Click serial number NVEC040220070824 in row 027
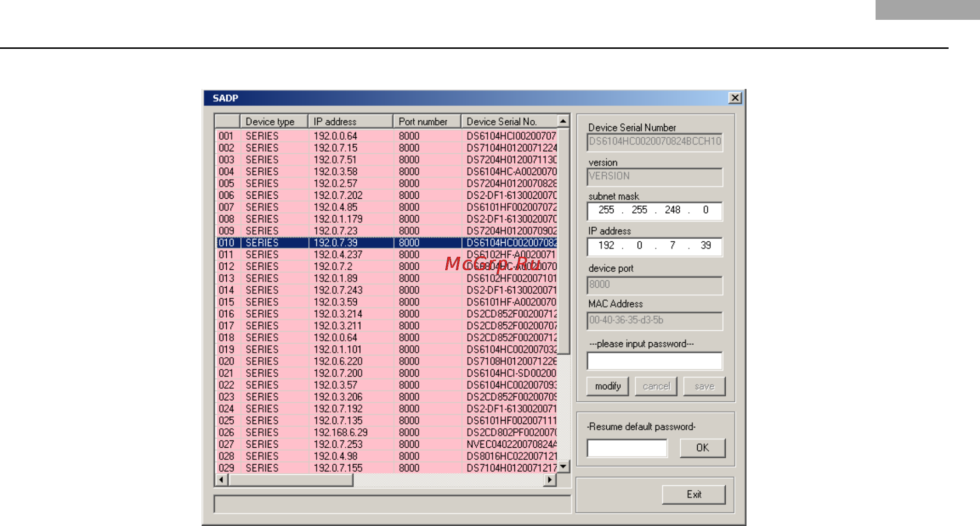 click(x=512, y=444)
